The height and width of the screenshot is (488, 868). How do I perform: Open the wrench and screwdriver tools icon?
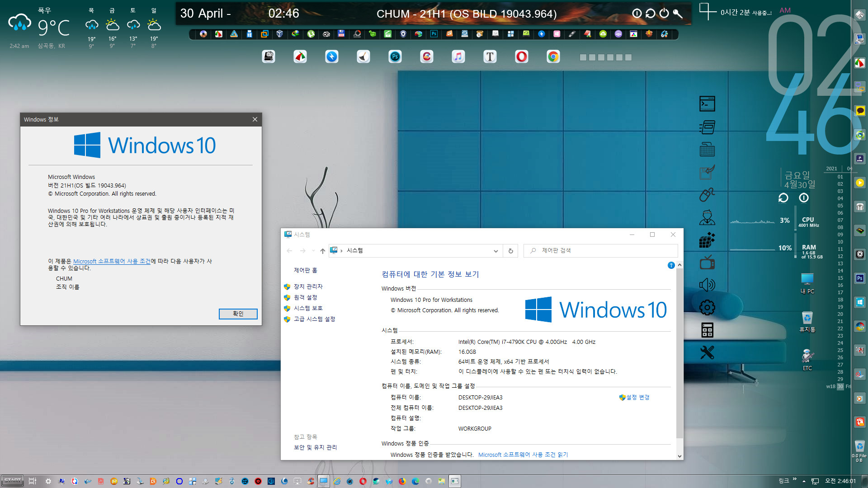707,352
